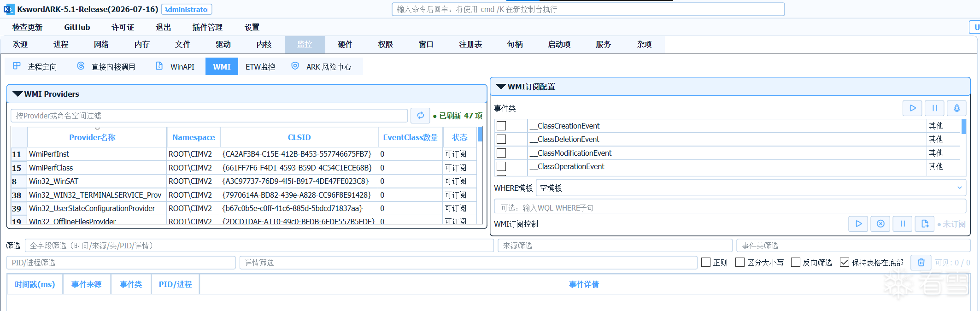Screen dimensions: 980x311
Task: Click the ARK 风险中心 shield icon
Action: [x=295, y=66]
